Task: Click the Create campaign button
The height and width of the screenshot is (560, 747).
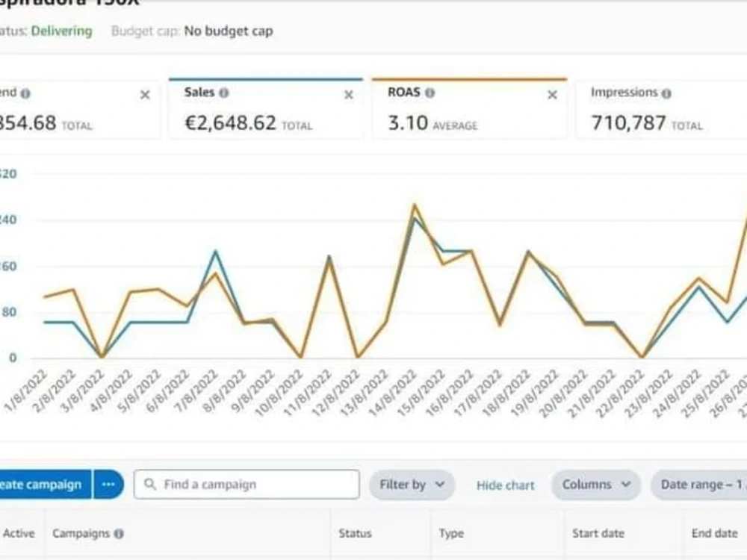Action: point(46,485)
